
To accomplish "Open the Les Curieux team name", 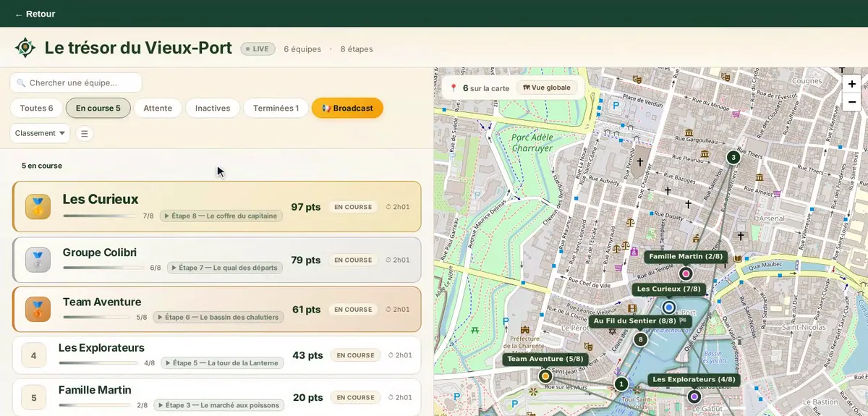I will (101, 199).
